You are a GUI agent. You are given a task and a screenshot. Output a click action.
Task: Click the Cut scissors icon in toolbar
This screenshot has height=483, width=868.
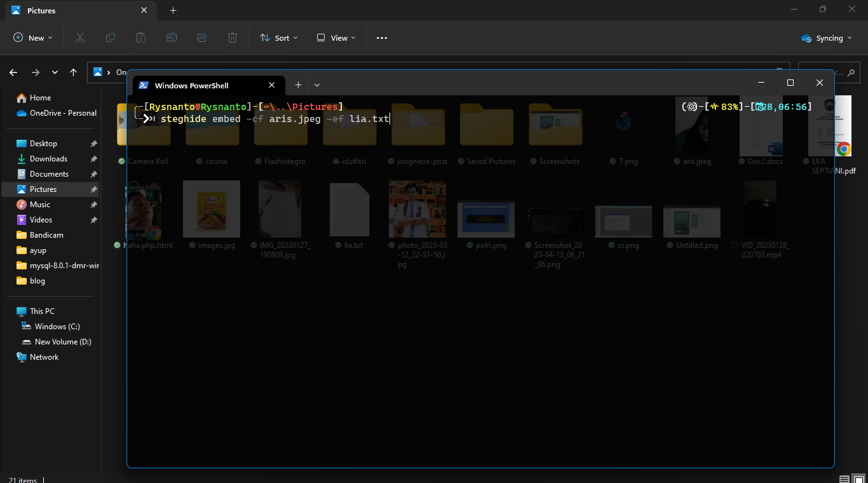tap(79, 38)
